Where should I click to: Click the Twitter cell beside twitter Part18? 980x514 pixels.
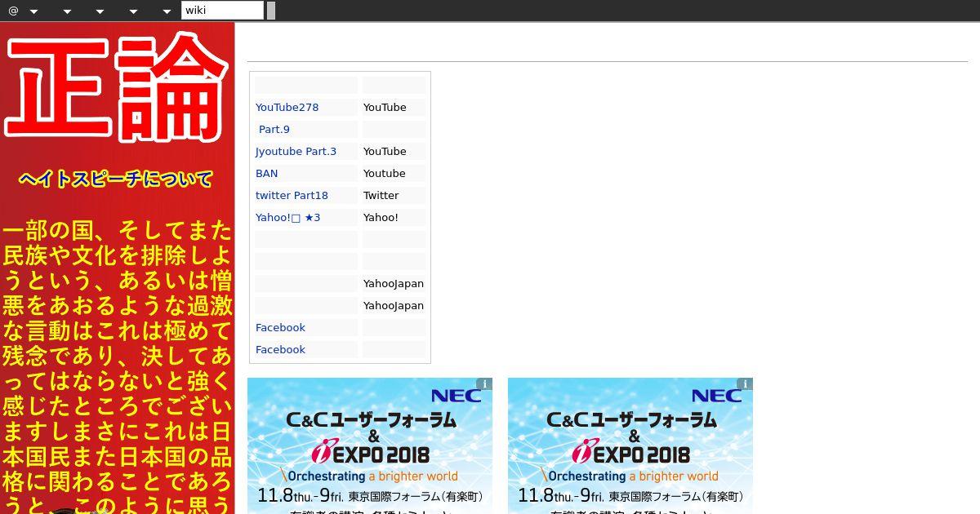pyautogui.click(x=394, y=196)
